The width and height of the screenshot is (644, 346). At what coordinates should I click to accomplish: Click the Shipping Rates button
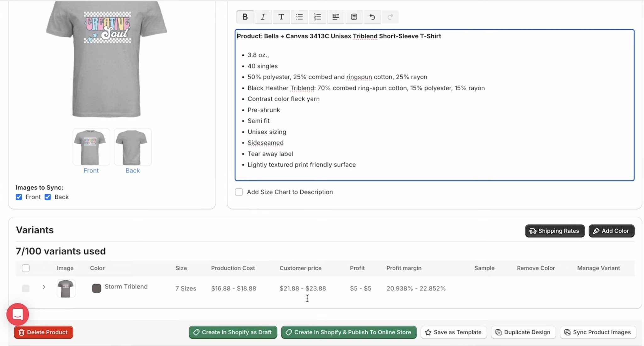pos(554,231)
